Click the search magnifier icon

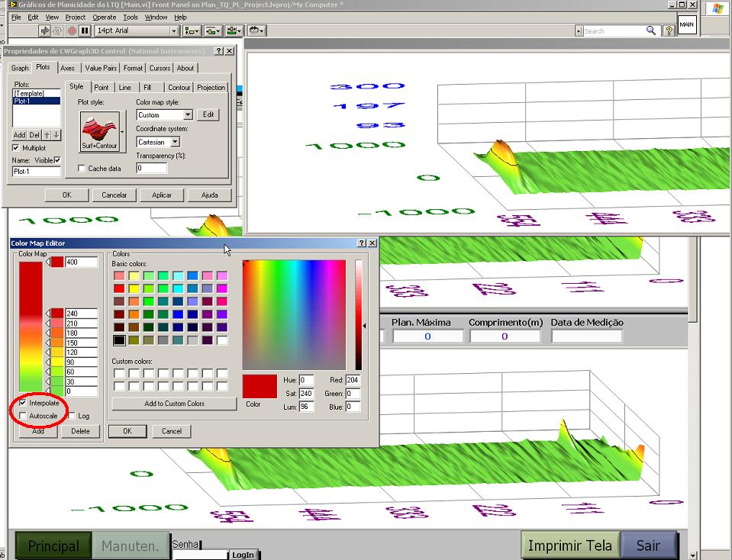(x=651, y=31)
